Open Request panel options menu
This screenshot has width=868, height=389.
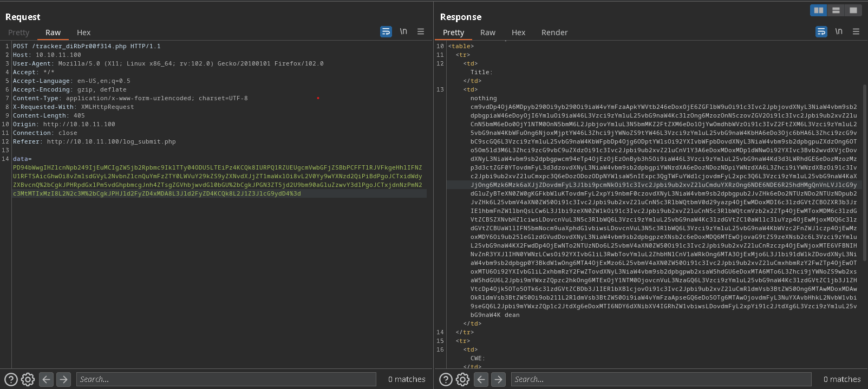click(x=421, y=32)
